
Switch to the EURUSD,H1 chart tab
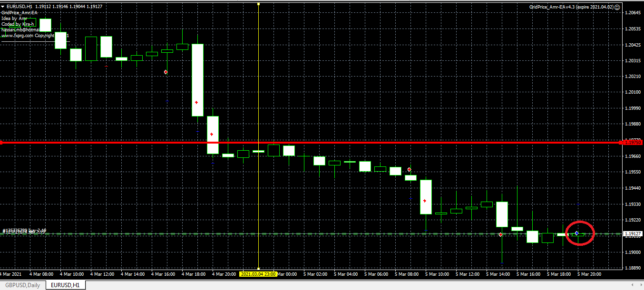click(66, 285)
